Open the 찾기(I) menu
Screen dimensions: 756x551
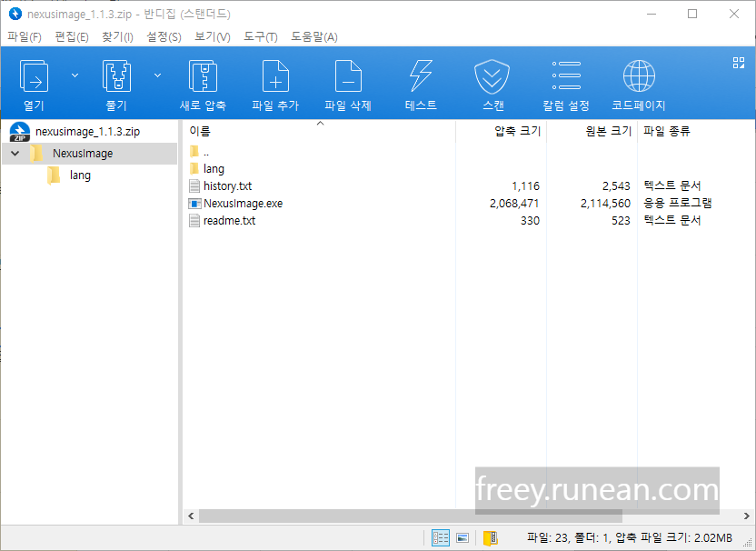(x=117, y=36)
